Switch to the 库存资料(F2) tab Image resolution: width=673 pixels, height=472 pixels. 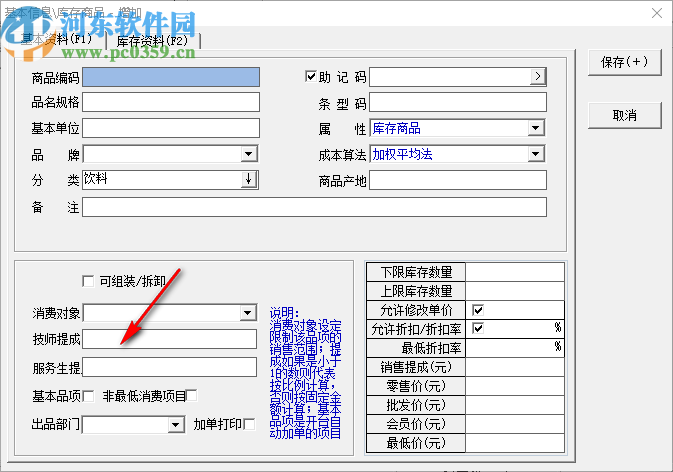coord(152,41)
